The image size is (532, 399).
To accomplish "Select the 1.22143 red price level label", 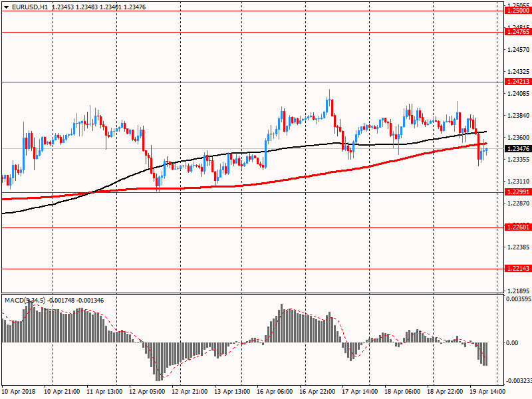I will pos(517,269).
